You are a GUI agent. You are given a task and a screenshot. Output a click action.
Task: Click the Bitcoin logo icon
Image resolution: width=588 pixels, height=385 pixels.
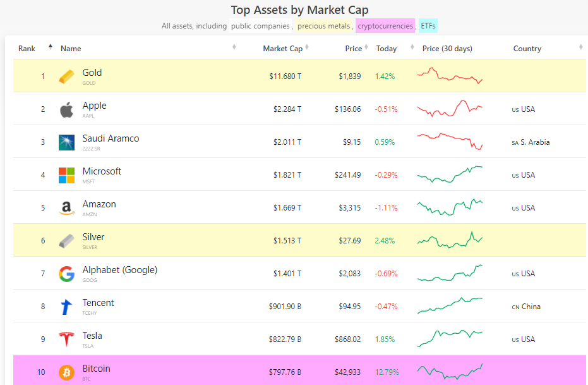click(x=66, y=372)
